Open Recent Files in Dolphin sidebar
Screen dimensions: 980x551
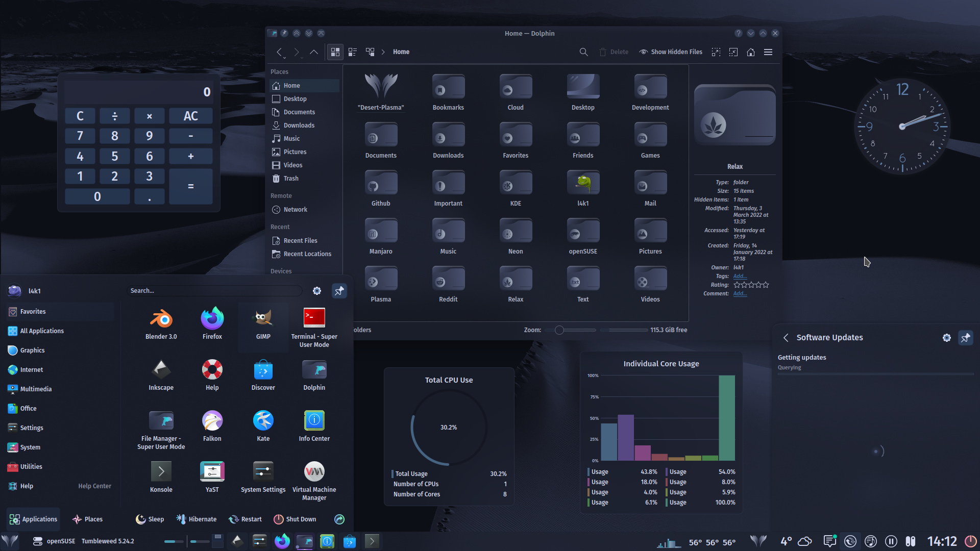click(304, 241)
